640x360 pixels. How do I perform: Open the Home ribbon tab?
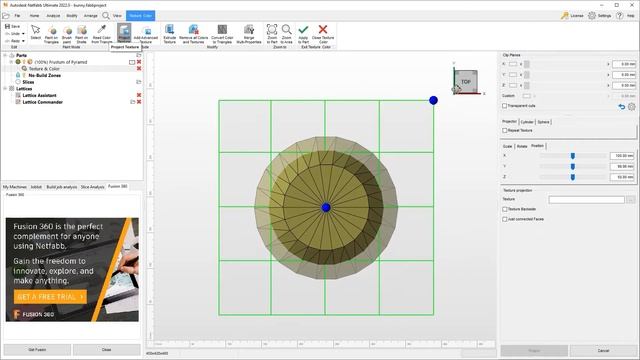click(34, 16)
